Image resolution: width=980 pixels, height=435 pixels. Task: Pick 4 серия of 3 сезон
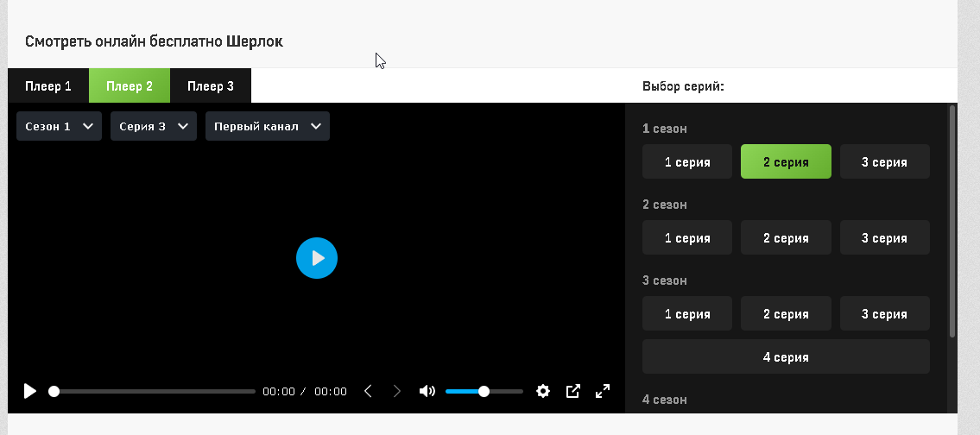(786, 356)
